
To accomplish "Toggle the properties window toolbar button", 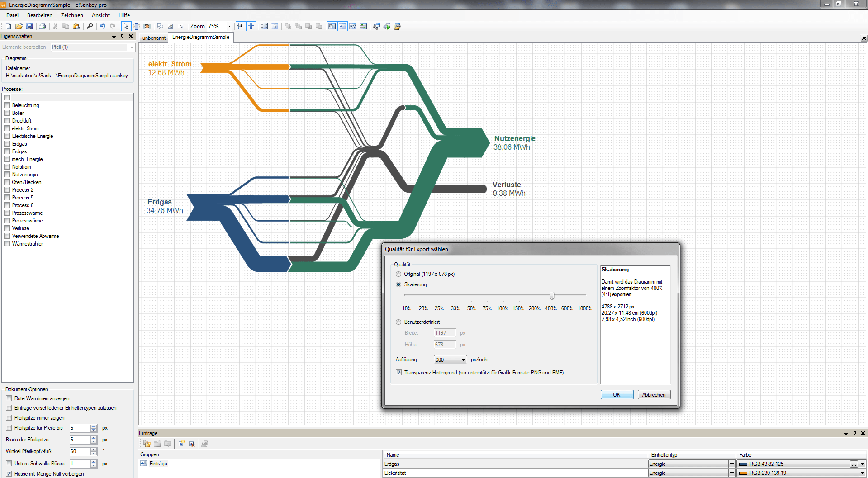I will click(332, 27).
